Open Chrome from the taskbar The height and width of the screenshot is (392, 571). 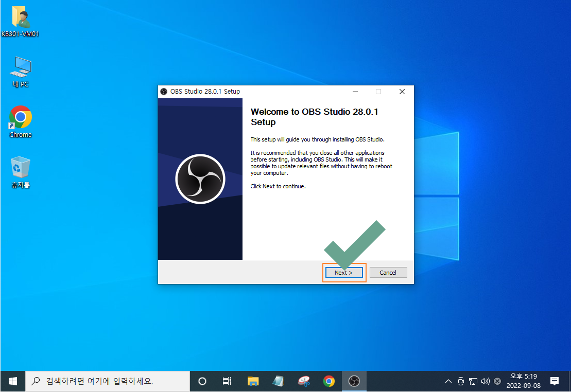coord(329,381)
